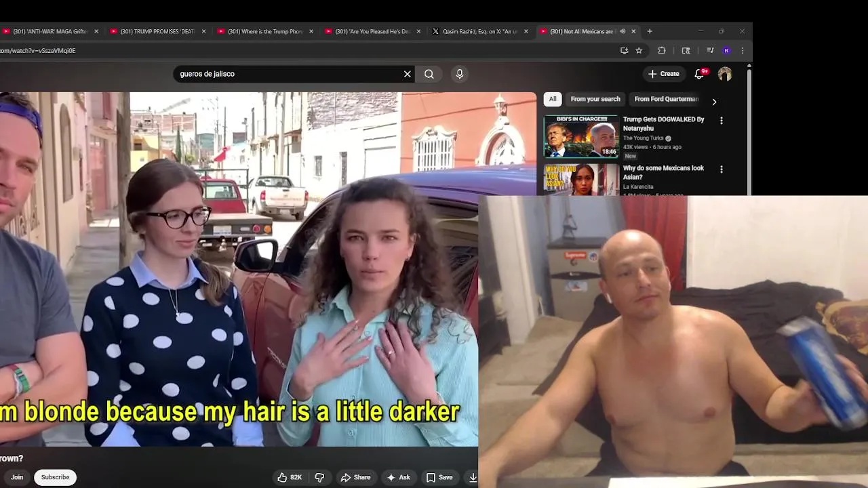Open the YouTube Create menu

coord(663,74)
